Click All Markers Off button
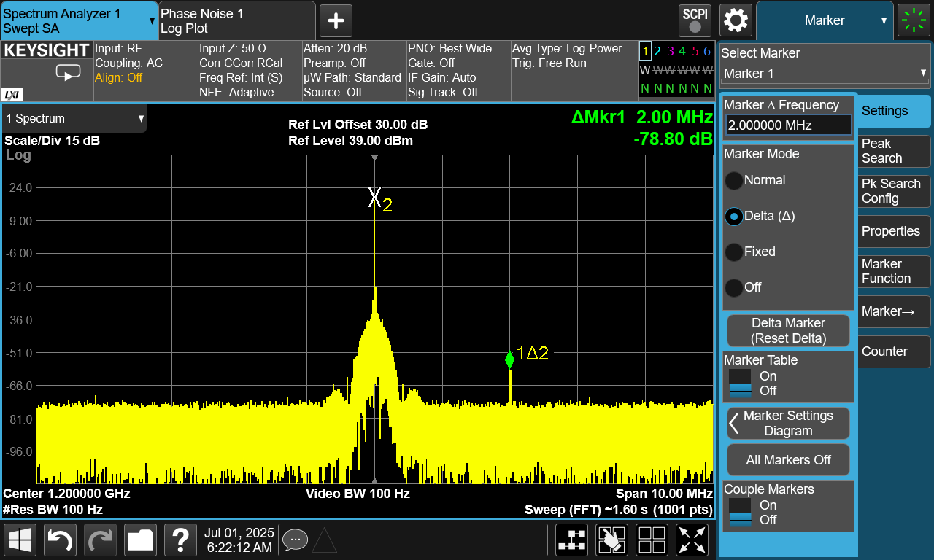 pos(788,460)
